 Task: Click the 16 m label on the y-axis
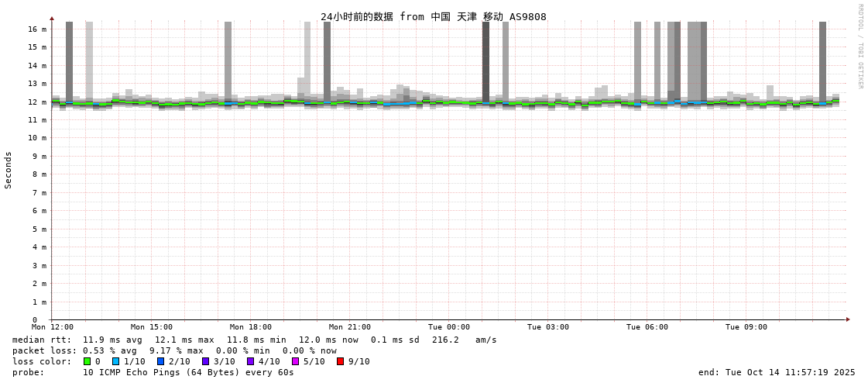tap(37, 29)
